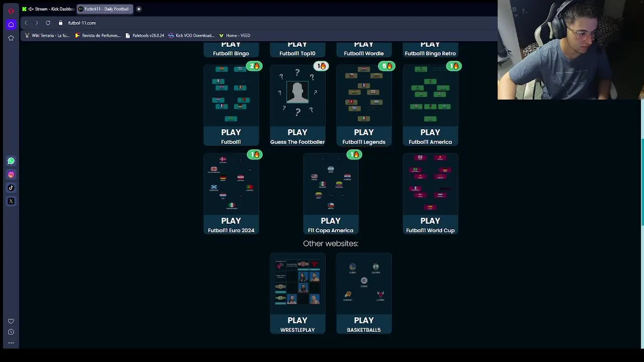Viewport: 644px width, 362px height.
Task: Reload the current page
Action: pos(48,23)
